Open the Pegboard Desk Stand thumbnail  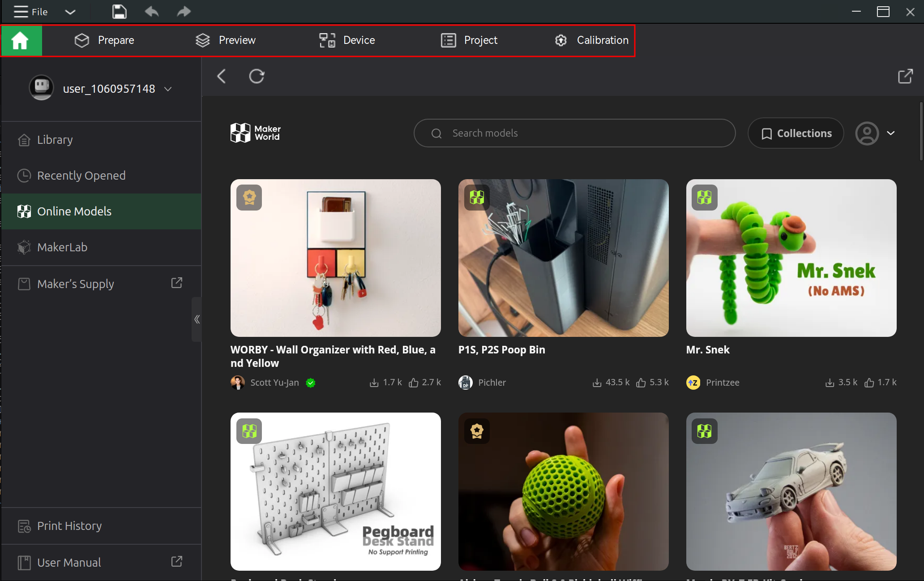pos(336,491)
